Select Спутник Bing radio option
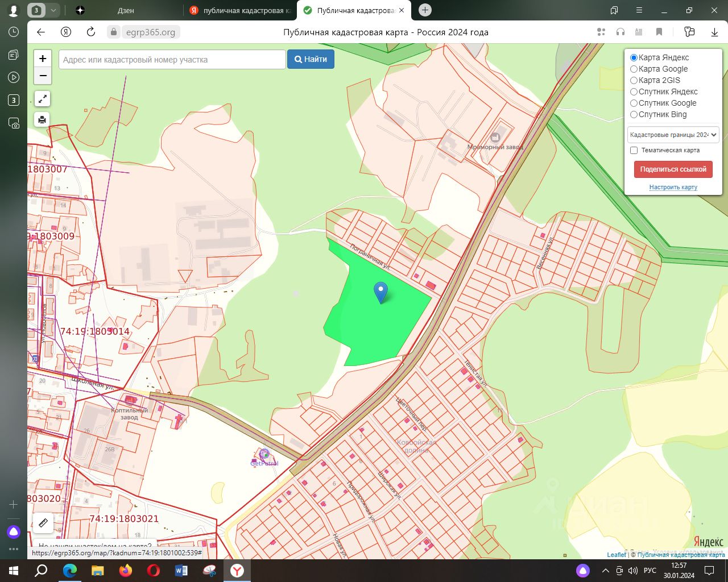Viewport: 728px width, 582px height. click(634, 114)
